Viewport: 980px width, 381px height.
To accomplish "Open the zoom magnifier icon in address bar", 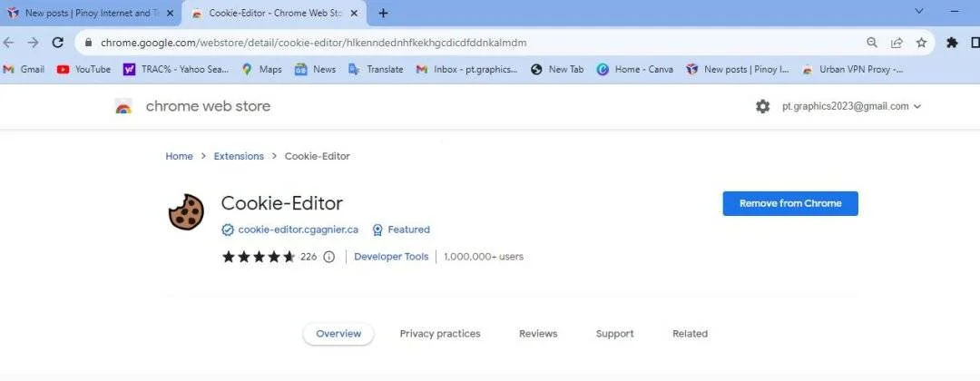I will (872, 43).
